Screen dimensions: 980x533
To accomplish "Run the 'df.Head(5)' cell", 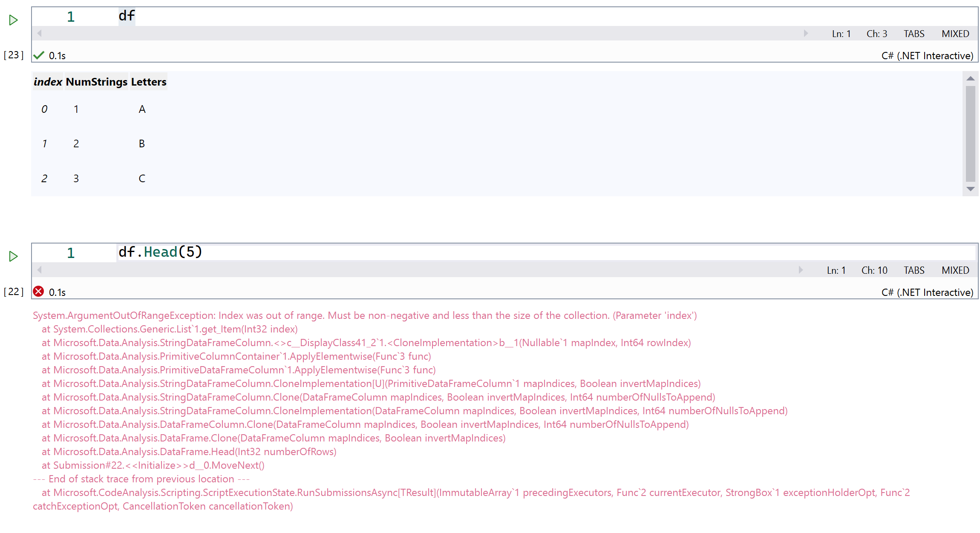I will [13, 256].
